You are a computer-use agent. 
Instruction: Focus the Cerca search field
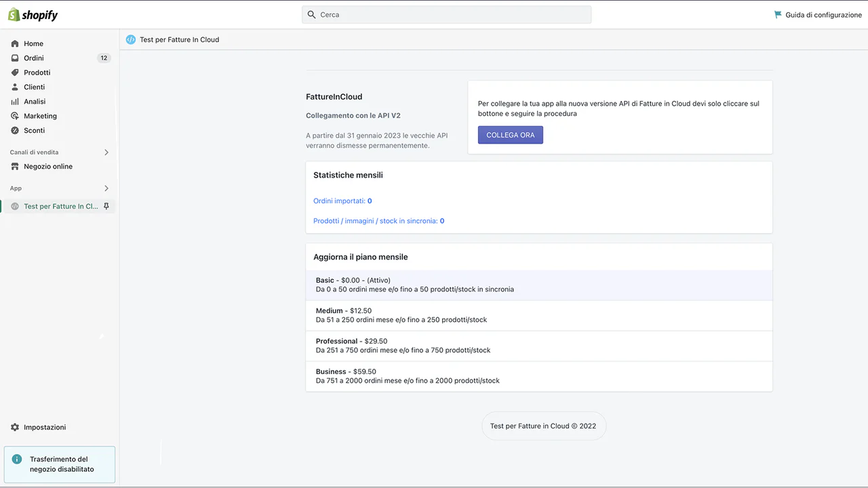click(446, 14)
